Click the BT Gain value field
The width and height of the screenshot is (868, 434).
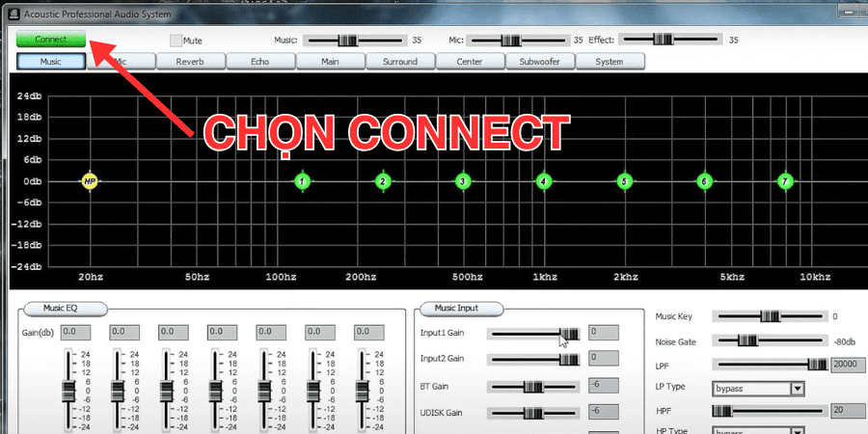tap(604, 385)
